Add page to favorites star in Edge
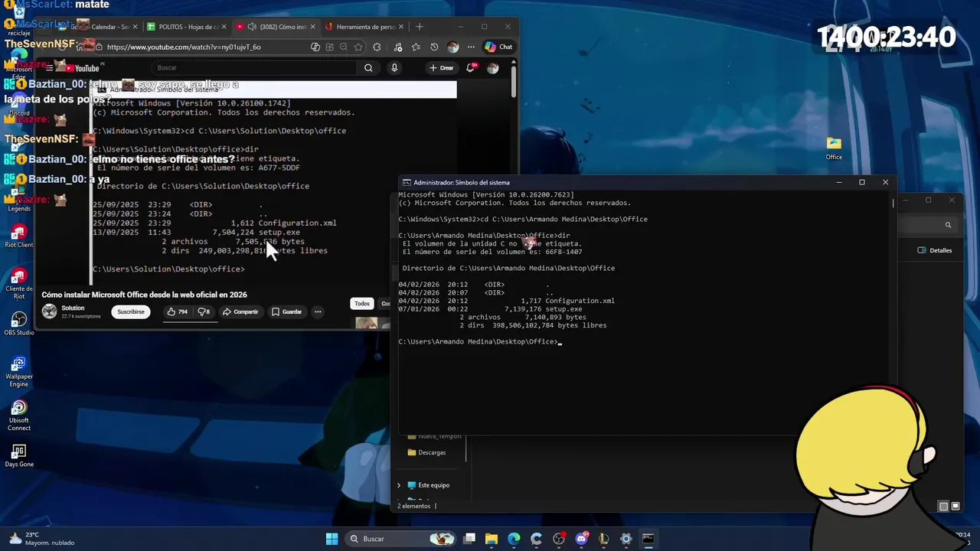 (358, 47)
